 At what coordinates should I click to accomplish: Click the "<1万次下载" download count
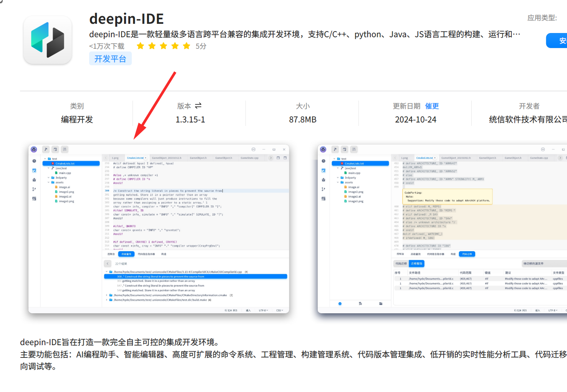tap(107, 46)
